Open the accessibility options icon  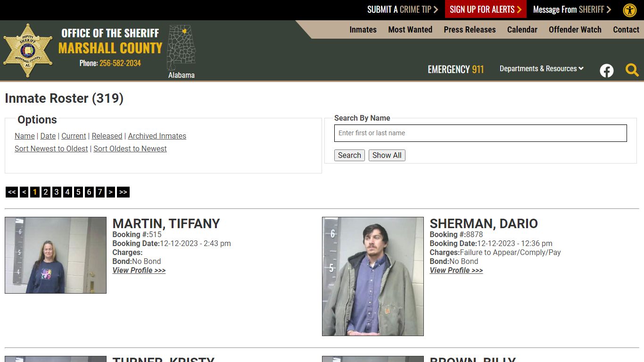tap(630, 10)
